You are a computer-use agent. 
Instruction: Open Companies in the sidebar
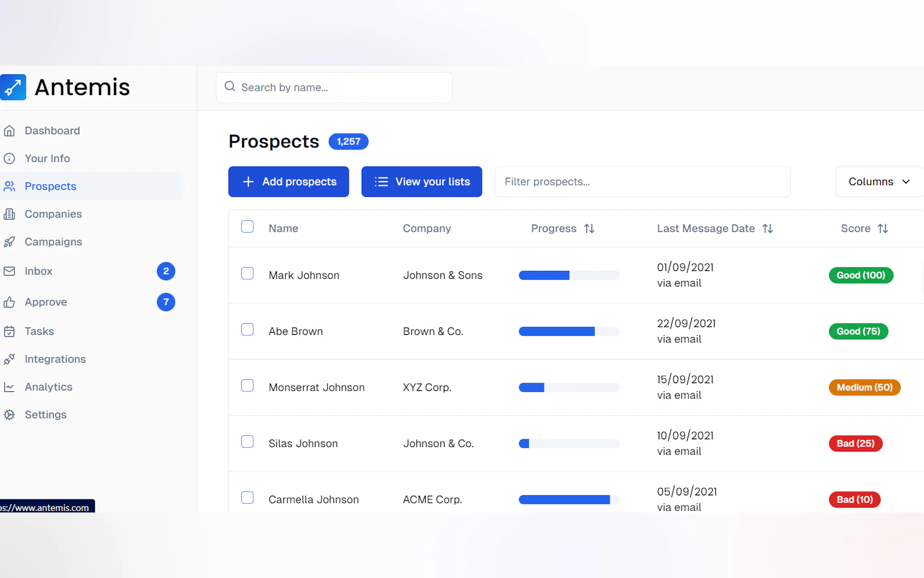pyautogui.click(x=53, y=214)
